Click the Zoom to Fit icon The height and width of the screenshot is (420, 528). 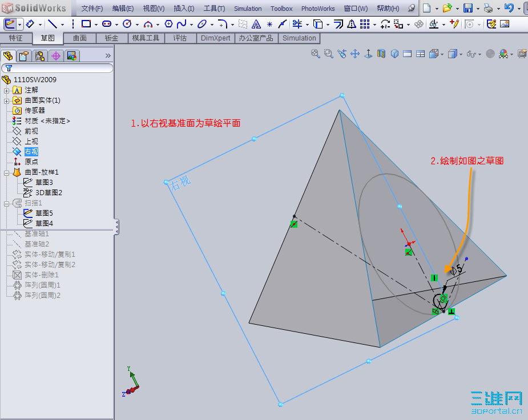316,54
